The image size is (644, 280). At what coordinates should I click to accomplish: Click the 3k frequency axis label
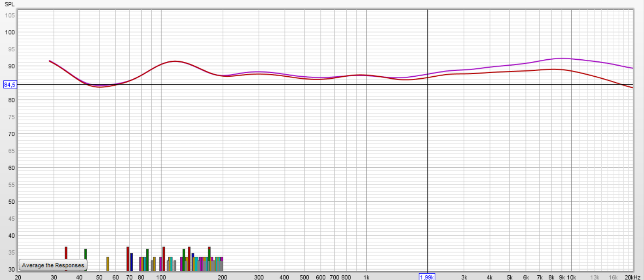point(464,277)
